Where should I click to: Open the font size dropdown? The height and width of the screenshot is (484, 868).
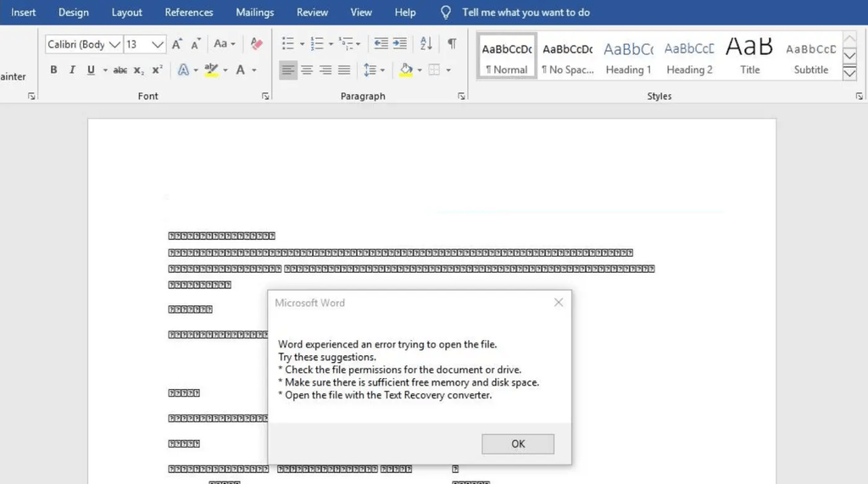pos(158,44)
